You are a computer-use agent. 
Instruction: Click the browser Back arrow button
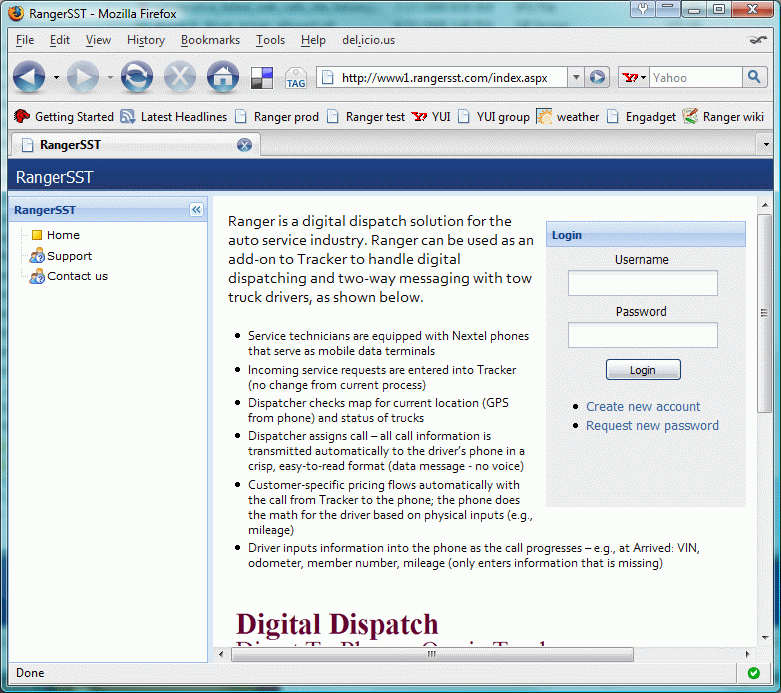[29, 77]
